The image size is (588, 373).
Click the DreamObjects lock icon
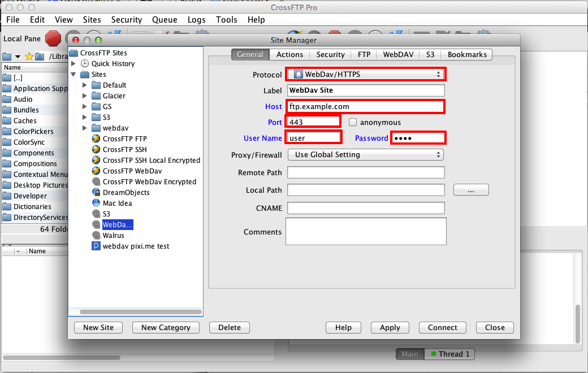[96, 192]
